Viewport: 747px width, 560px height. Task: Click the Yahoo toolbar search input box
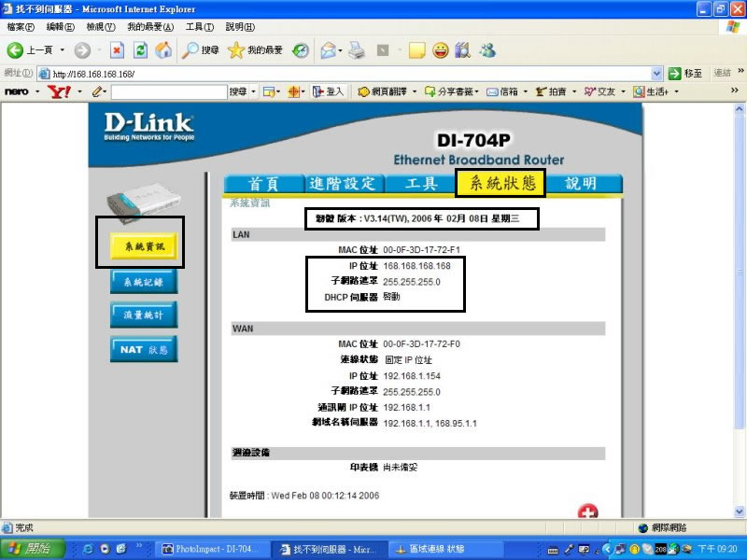169,91
